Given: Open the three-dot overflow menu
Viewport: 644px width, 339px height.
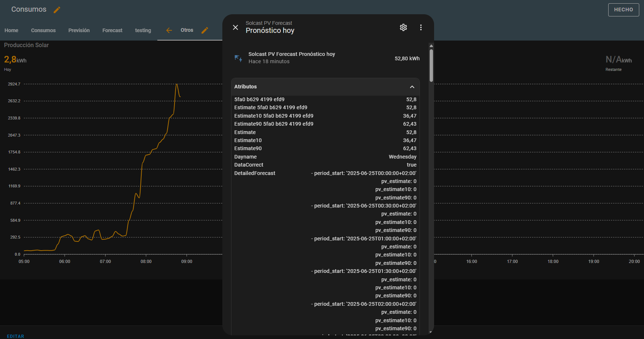Looking at the screenshot, I should pos(421,27).
